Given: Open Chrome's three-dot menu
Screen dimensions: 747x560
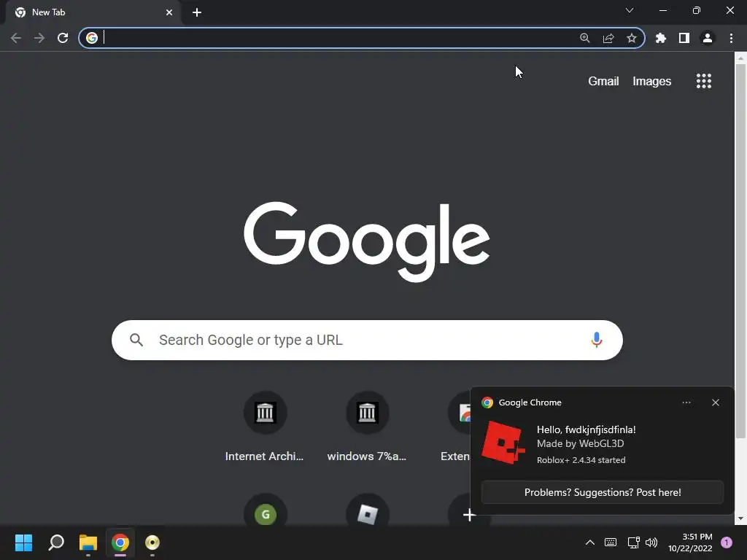Looking at the screenshot, I should click(731, 38).
